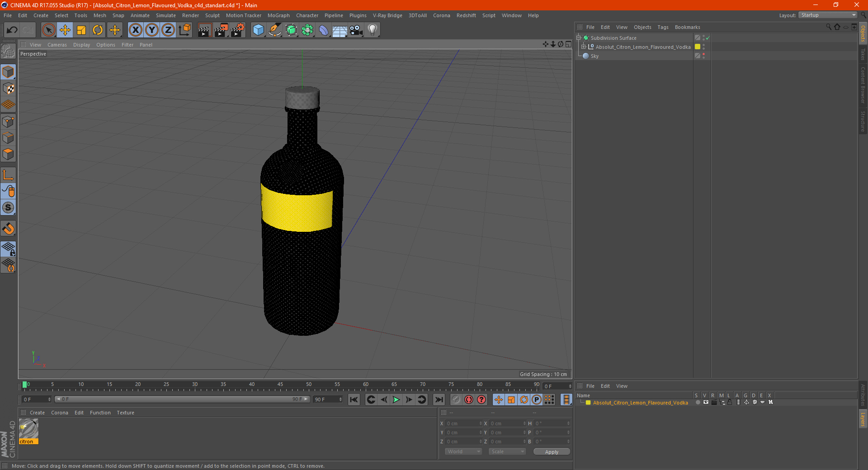Toggle Enable Snap magnet icon
868x470 pixels.
(x=8, y=229)
